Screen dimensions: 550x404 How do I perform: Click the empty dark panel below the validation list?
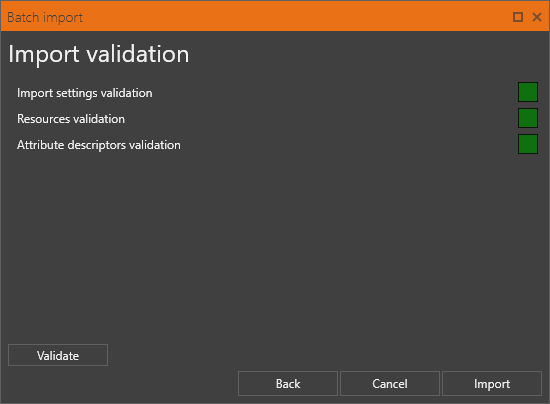(x=275, y=245)
